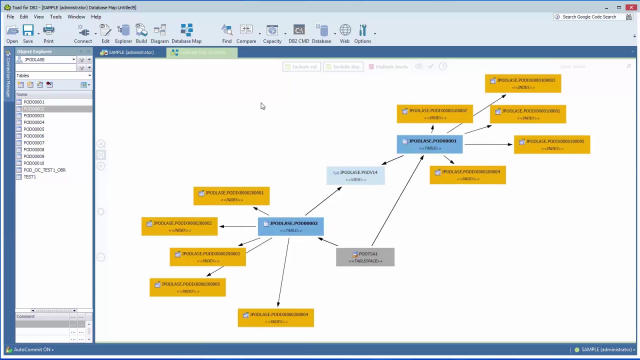Screen dimensions: 640x360
Task: Open the View menu
Action: [39, 17]
